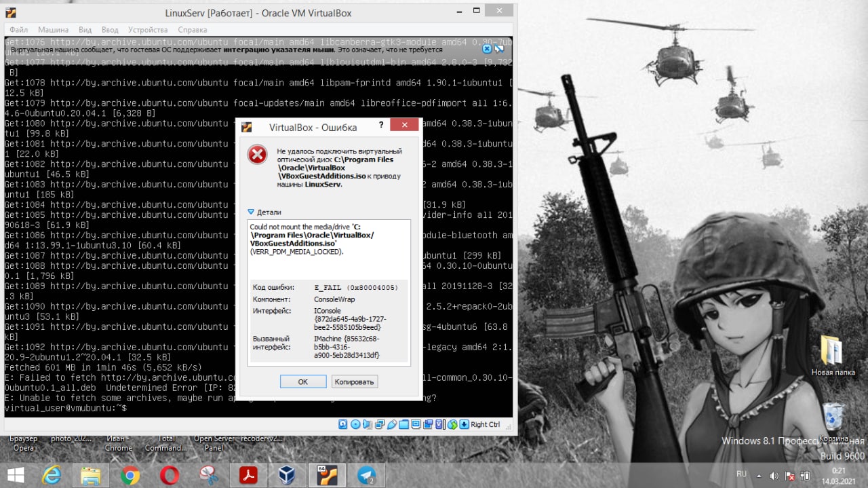The height and width of the screenshot is (488, 868).
Task: Launch Internet Explorer from taskbar
Action: coord(52,474)
